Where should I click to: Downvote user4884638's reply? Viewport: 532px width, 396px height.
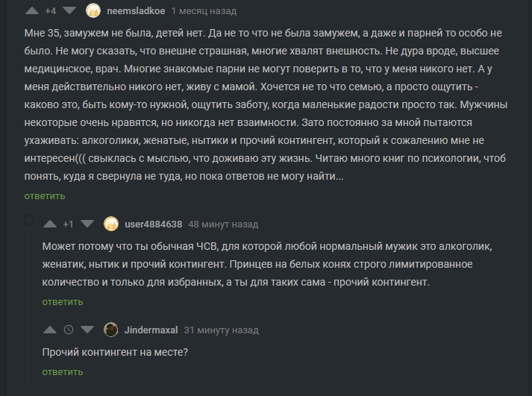point(87,224)
